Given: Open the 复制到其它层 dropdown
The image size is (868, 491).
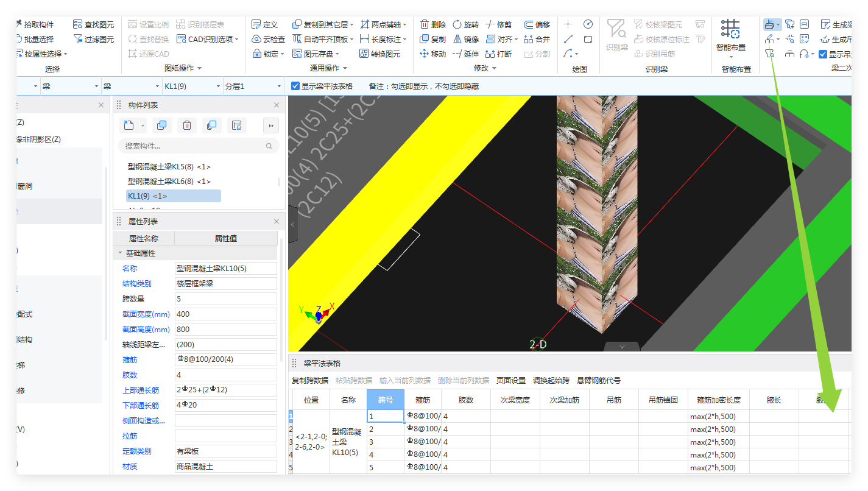Looking at the screenshot, I should point(353,25).
